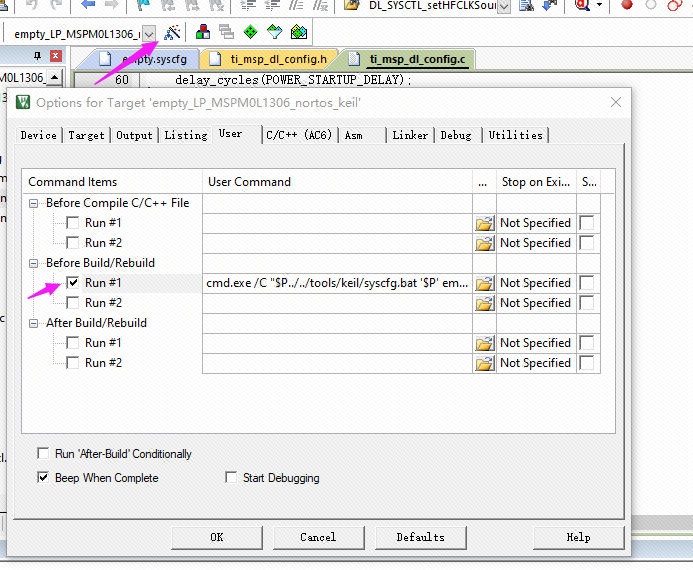This screenshot has width=693, height=570.
Task: Switch to the C/C++ (AC6) tab
Action: [x=299, y=135]
